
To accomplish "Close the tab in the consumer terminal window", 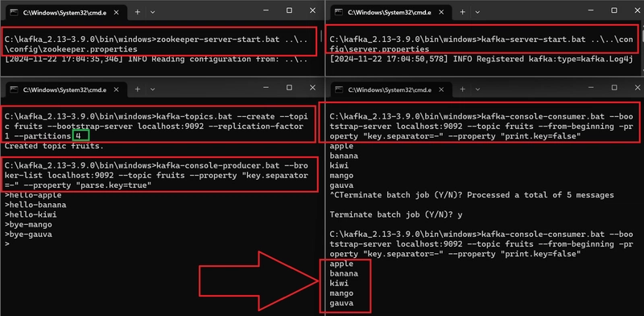I will (441, 89).
